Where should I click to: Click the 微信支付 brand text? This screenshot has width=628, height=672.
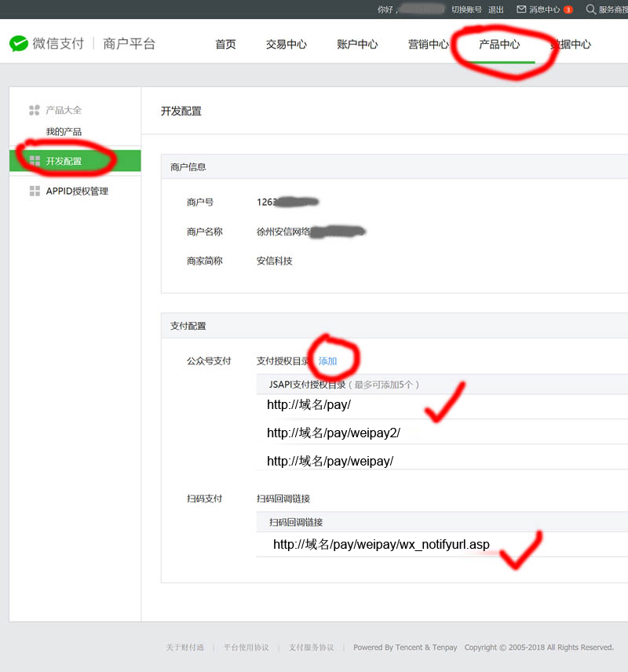[x=58, y=43]
